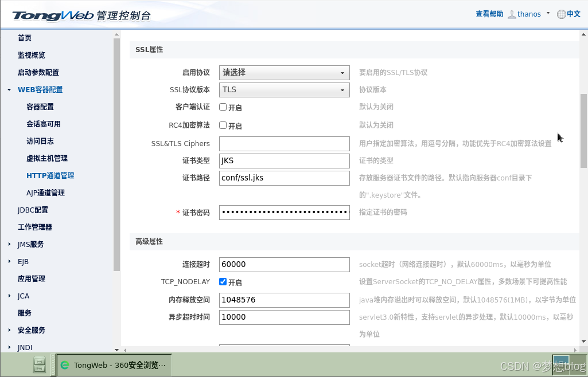Disable the TCP_NODELAY checkbox

coord(223,281)
